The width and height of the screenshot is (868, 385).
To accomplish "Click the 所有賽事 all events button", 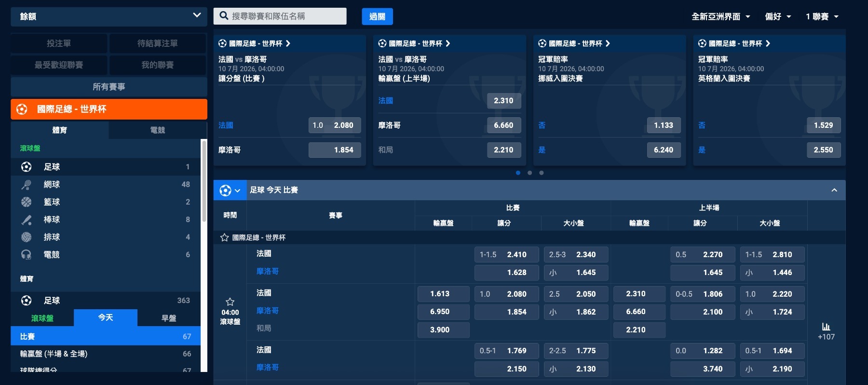I will coord(109,87).
